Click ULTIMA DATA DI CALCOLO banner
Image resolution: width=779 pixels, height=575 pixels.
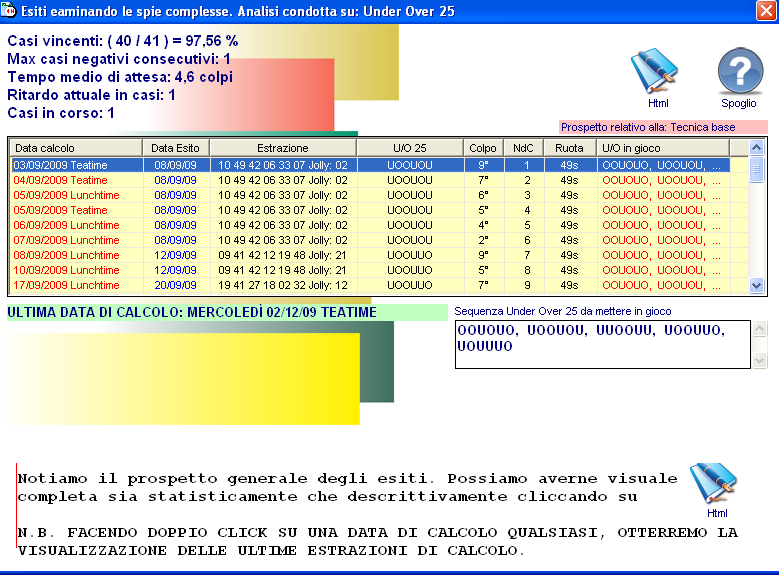coord(227,312)
